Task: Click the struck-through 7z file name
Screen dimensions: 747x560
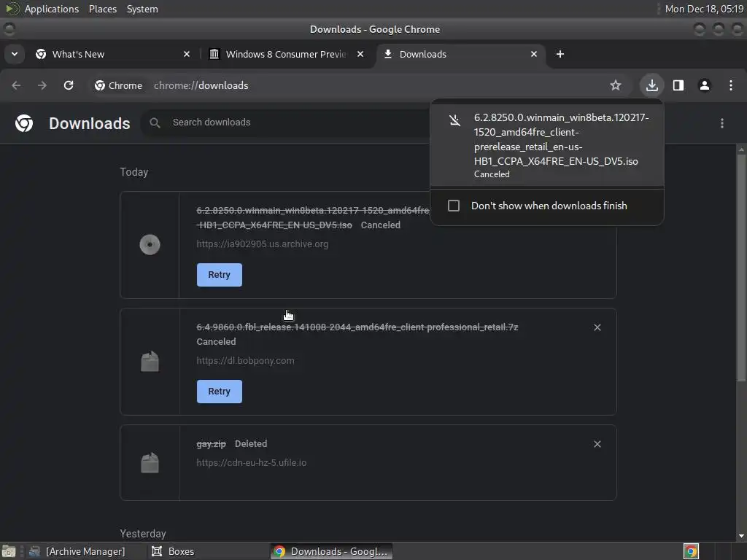Action: [357, 327]
